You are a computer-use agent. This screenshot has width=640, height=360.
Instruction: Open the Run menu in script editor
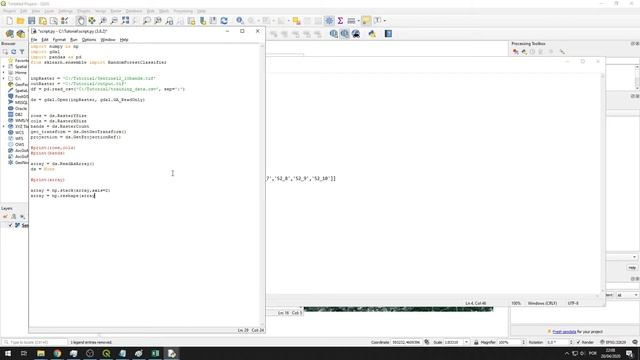[x=73, y=40]
